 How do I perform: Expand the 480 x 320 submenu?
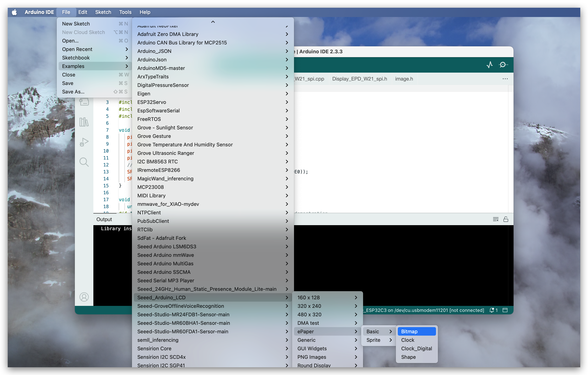point(327,315)
